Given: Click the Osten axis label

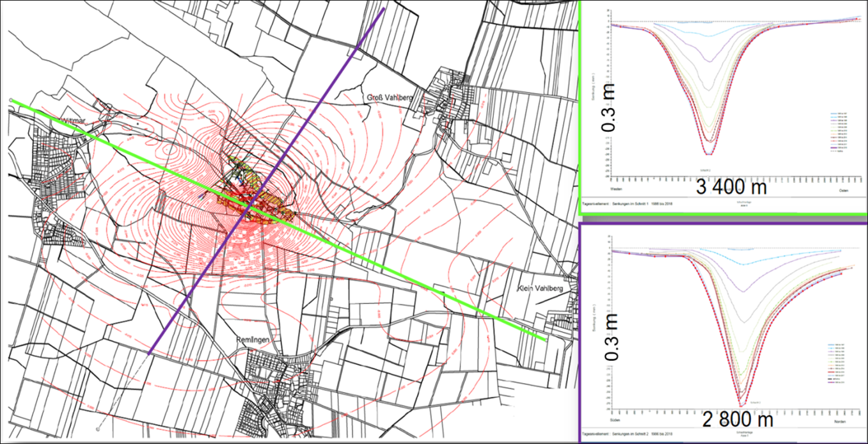Looking at the screenshot, I should pos(845,191).
